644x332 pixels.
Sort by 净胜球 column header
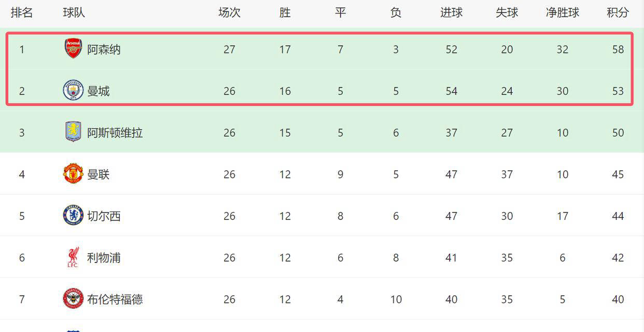pyautogui.click(x=563, y=12)
